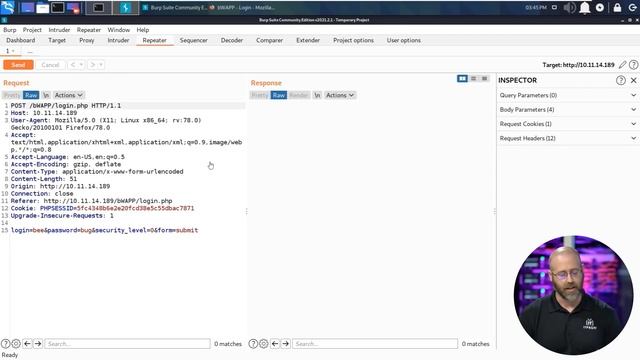Switch to combined tabbed layout view
This screenshot has width=640, height=360.
484,78
